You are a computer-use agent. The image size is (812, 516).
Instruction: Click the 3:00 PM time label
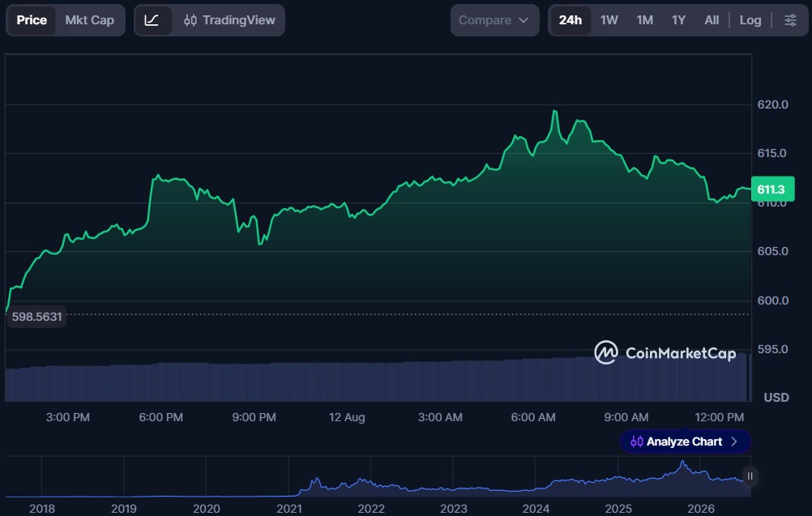click(x=68, y=417)
